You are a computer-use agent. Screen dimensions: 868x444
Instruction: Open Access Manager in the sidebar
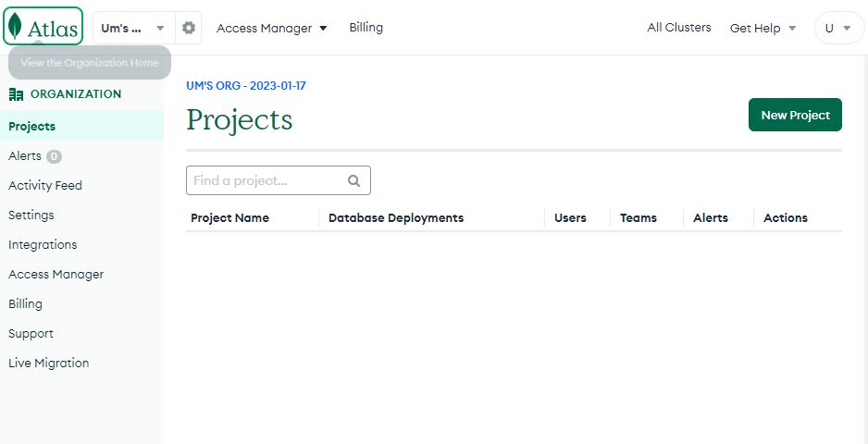(56, 274)
